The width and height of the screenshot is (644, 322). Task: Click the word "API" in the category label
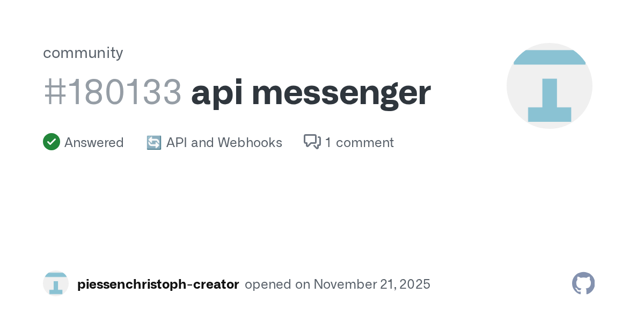(x=177, y=143)
